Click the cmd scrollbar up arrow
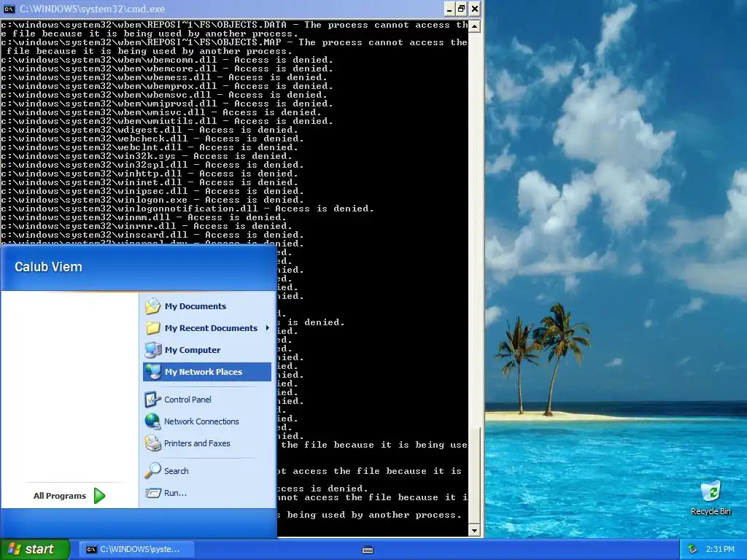 [474, 26]
